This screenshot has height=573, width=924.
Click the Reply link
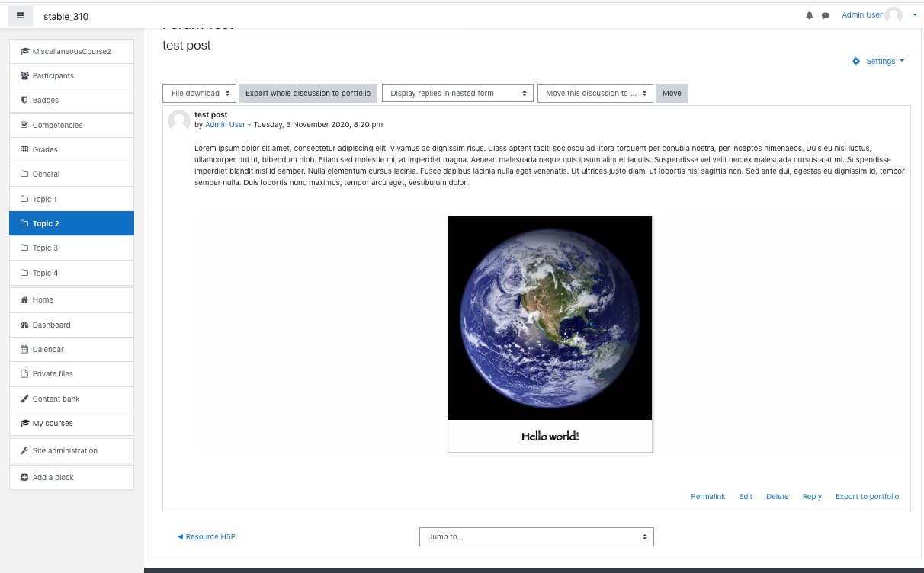point(812,496)
